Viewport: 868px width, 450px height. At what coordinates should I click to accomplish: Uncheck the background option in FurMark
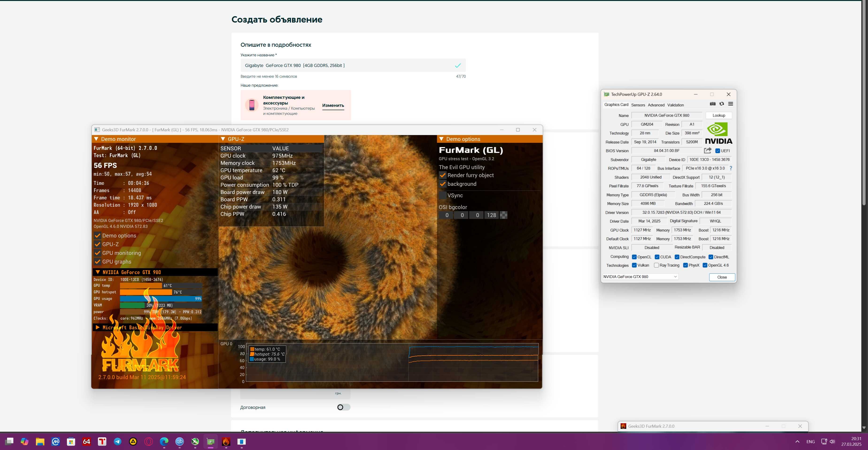[x=442, y=184]
